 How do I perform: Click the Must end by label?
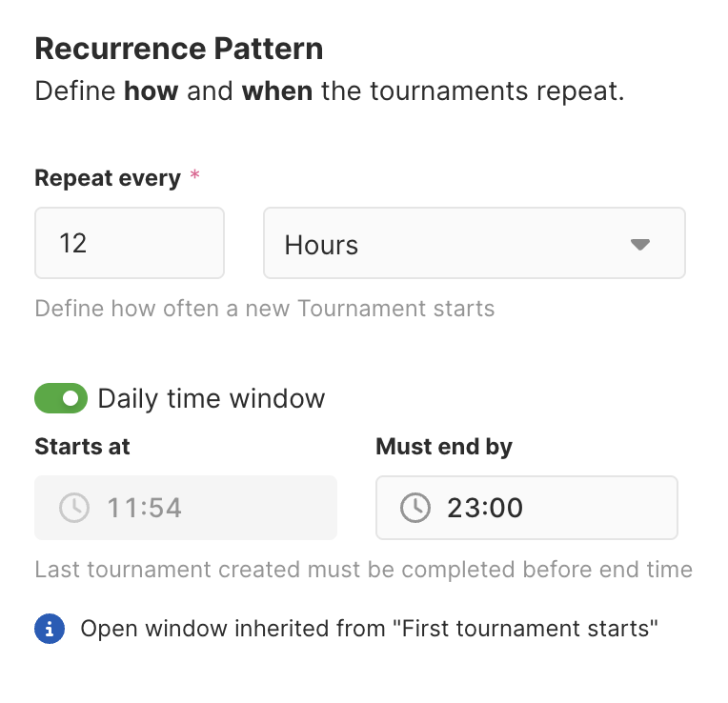click(x=444, y=446)
